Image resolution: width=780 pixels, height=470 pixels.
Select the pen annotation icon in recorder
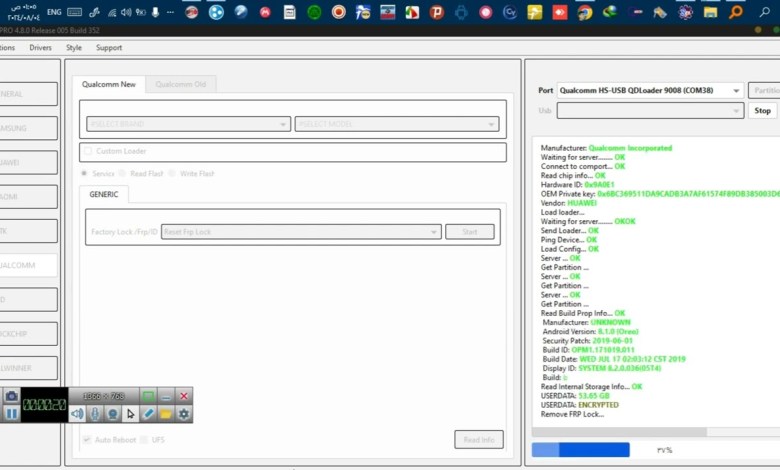(x=149, y=413)
